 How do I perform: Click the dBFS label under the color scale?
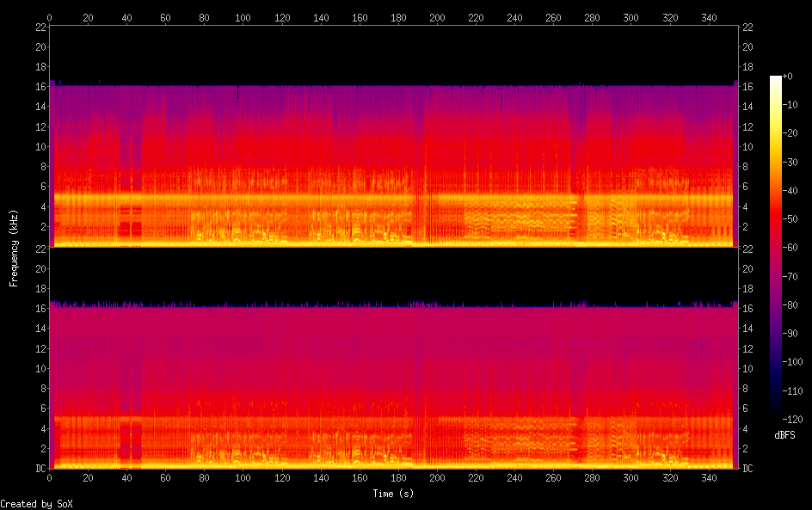pyautogui.click(x=784, y=436)
